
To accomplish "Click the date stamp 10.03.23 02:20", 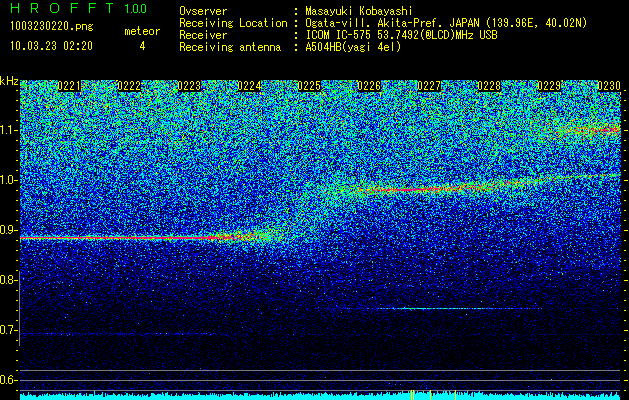I will click(51, 46).
